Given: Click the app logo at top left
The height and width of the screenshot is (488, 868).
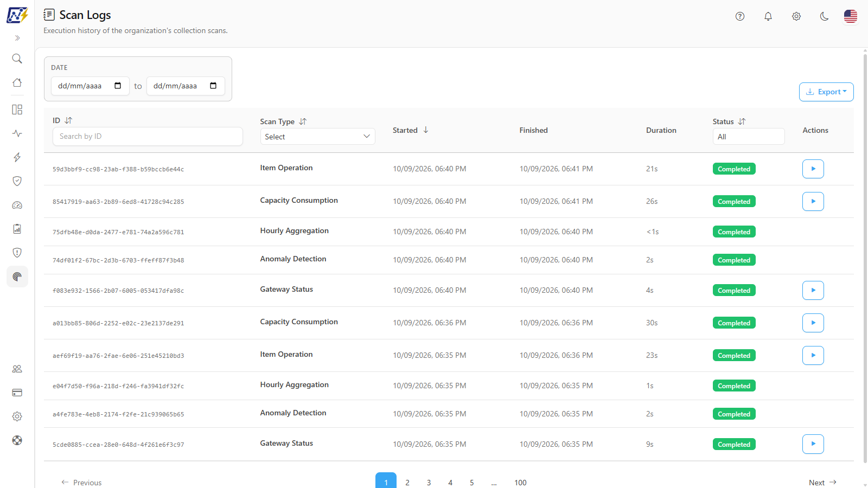Looking at the screenshot, I should point(17,15).
